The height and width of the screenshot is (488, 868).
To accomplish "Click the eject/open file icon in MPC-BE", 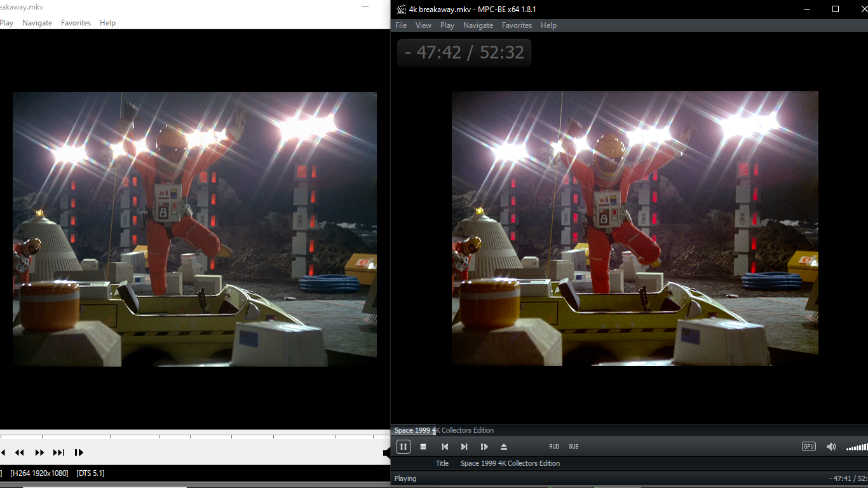I will coord(504,447).
